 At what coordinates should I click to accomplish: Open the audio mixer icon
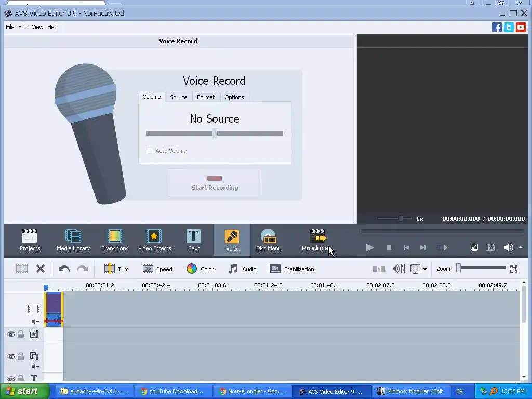point(399,269)
